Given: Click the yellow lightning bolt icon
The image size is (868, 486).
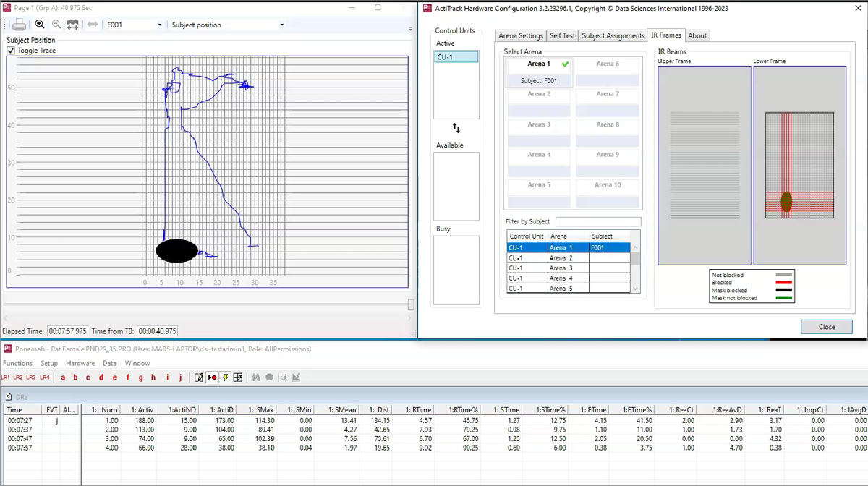Looking at the screenshot, I should (226, 378).
